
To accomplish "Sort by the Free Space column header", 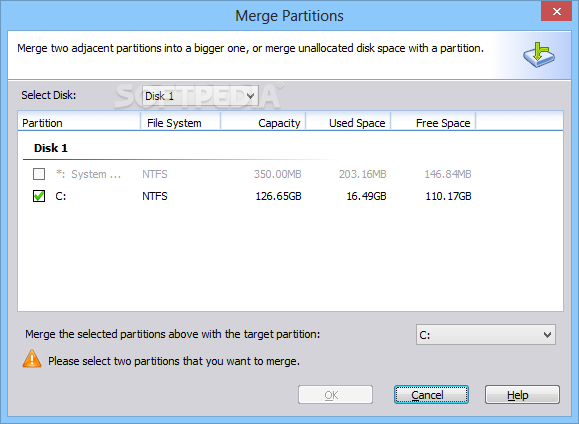I will (433, 123).
